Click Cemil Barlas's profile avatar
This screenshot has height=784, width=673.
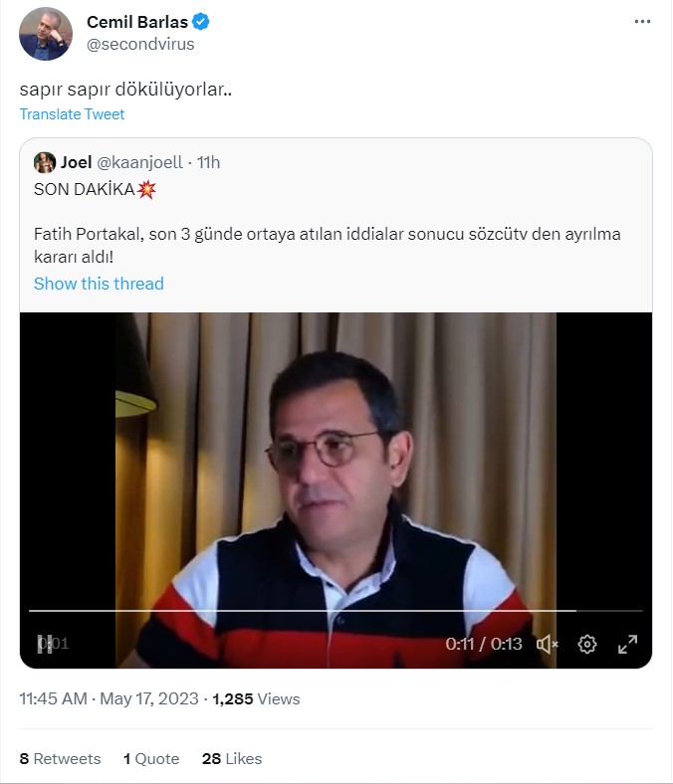click(x=46, y=33)
